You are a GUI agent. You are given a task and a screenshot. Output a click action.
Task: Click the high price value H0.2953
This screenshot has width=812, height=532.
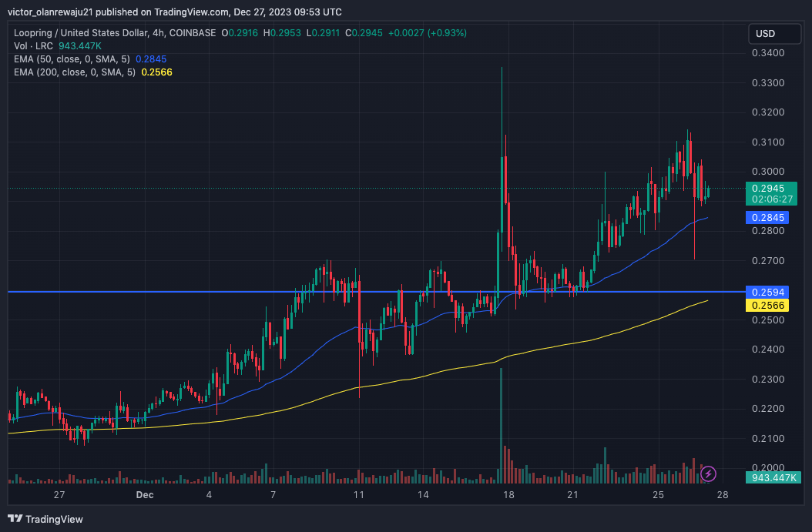coord(282,33)
